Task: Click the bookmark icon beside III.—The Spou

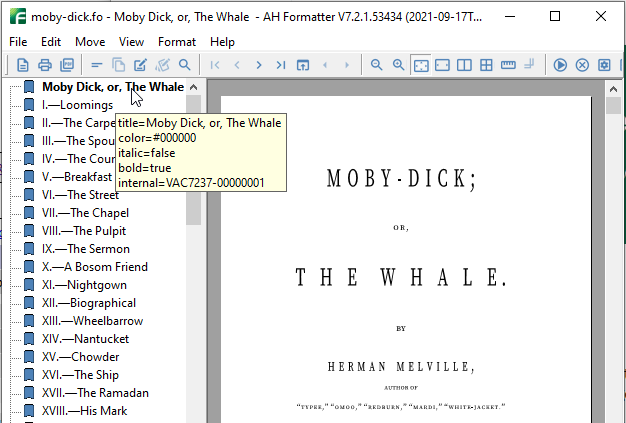Action: click(29, 141)
